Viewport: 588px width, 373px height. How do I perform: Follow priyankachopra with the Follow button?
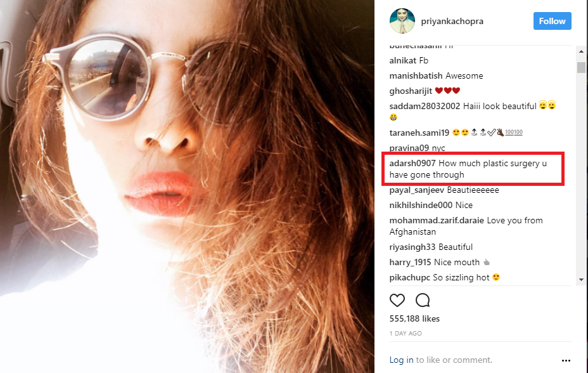tap(553, 21)
